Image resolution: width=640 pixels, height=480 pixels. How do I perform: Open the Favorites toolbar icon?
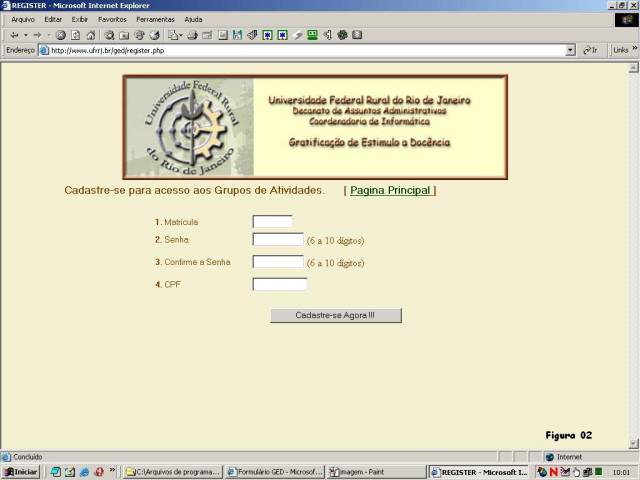[x=124, y=35]
